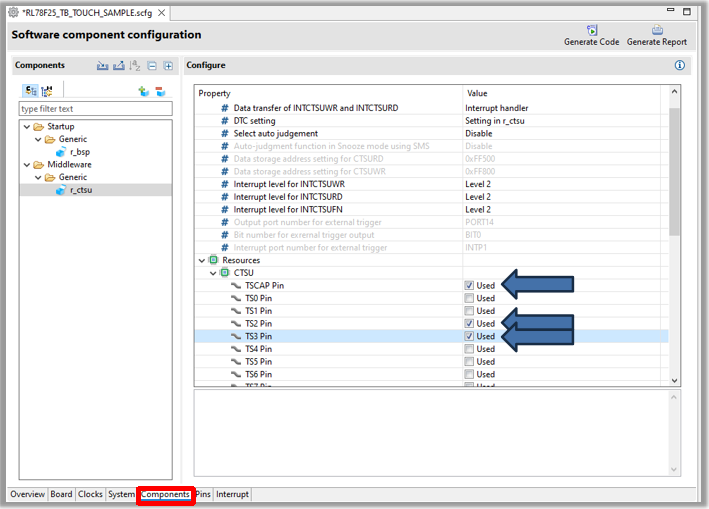Enable the TS5 Pin Used checkbox
This screenshot has height=509, width=709.
(x=469, y=361)
